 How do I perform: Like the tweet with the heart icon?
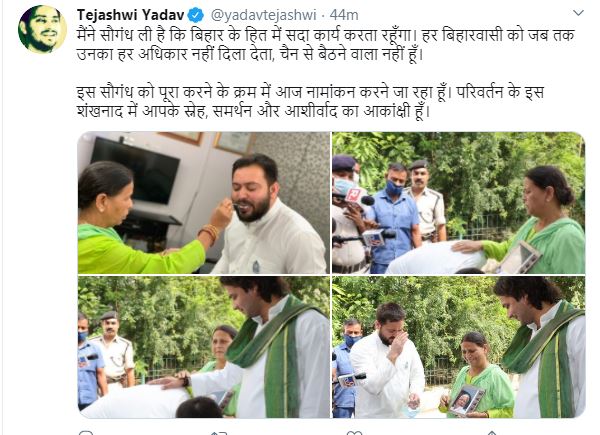354,432
